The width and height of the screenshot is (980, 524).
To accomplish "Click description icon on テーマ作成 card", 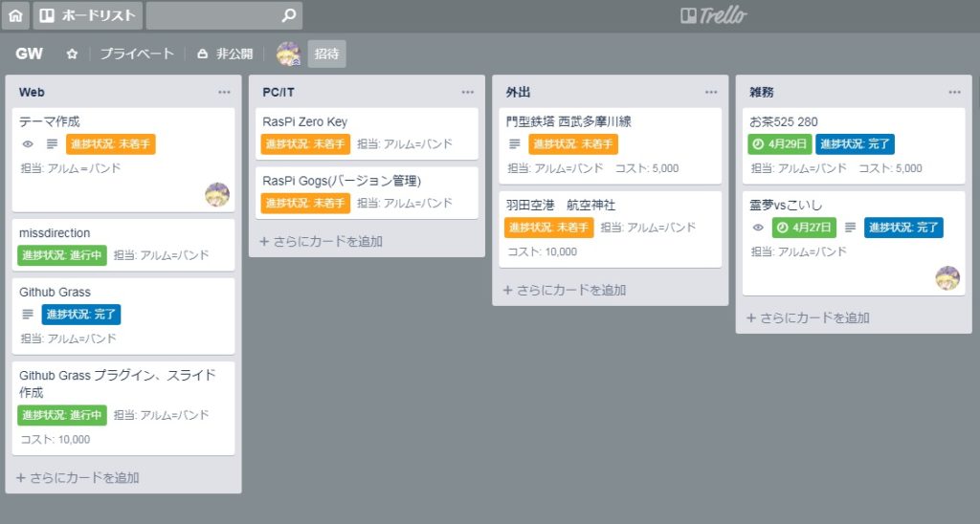I will coord(52,144).
